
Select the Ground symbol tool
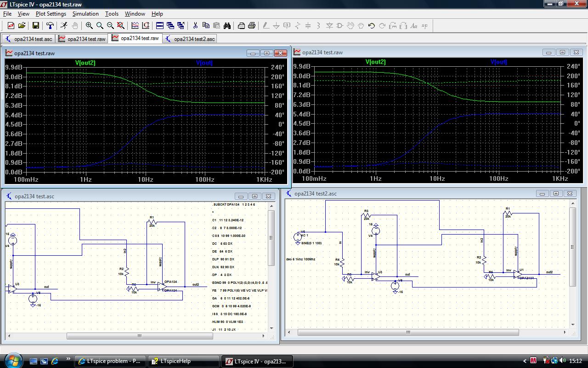[277, 26]
